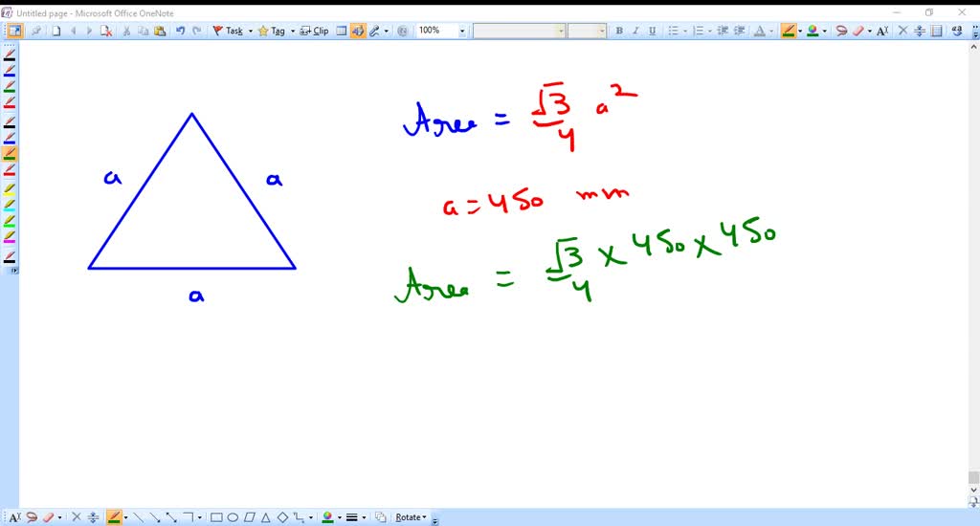The width and height of the screenshot is (980, 526).
Task: Click the Tag star button
Action: pos(271,31)
